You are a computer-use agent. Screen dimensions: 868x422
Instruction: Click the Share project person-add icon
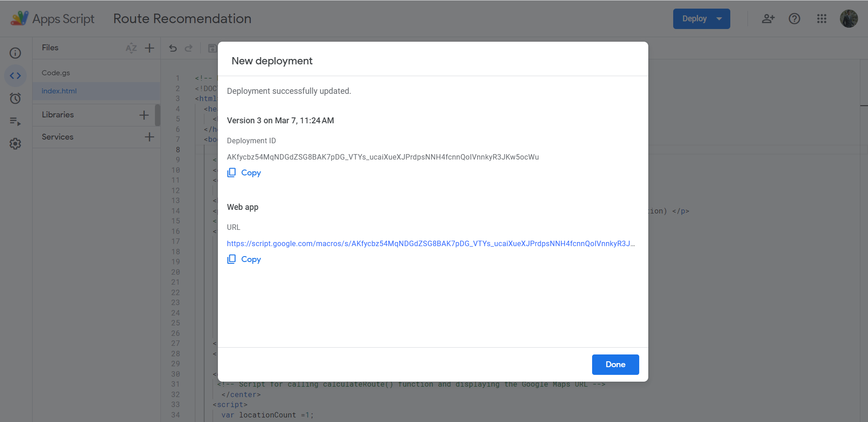pyautogui.click(x=768, y=19)
